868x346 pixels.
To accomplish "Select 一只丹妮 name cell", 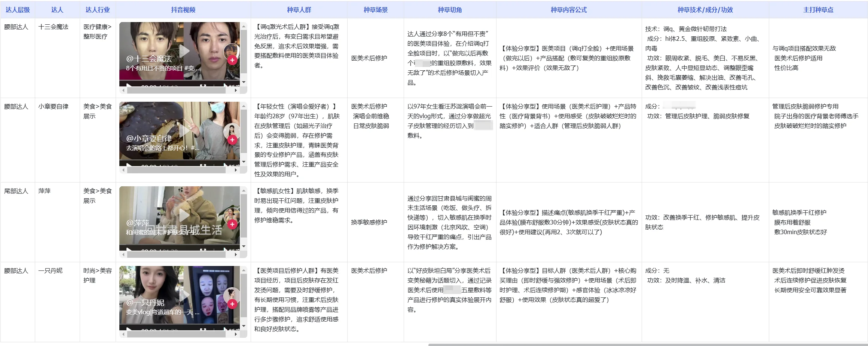I will click(57, 302).
